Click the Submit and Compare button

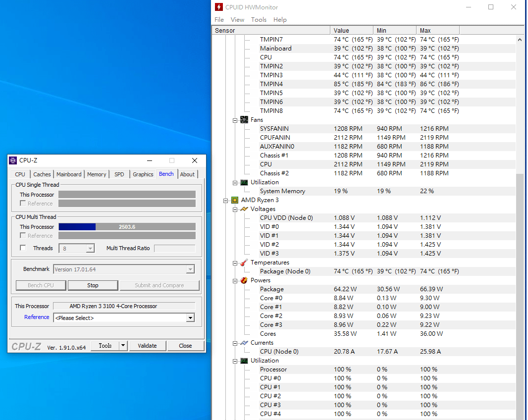pos(159,285)
